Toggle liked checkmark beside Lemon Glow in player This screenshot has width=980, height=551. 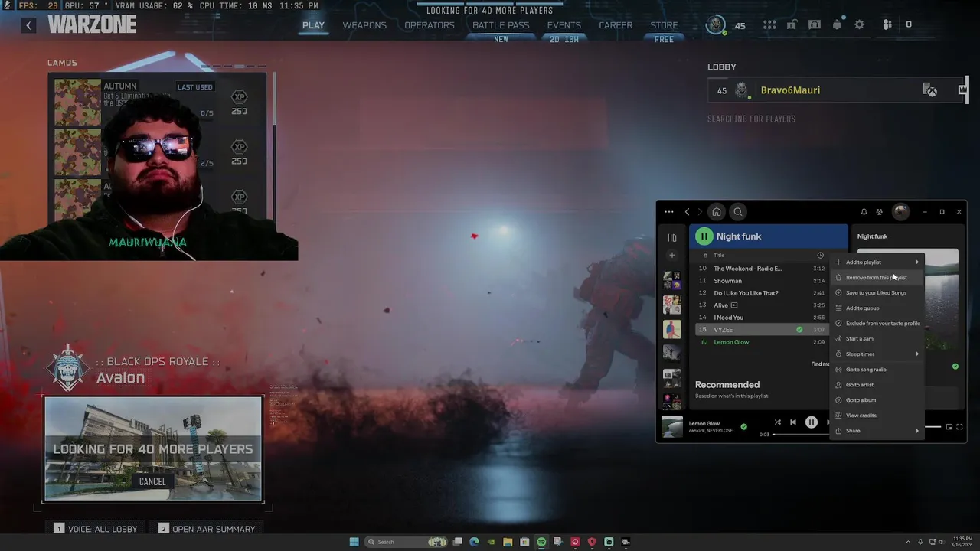[743, 426]
